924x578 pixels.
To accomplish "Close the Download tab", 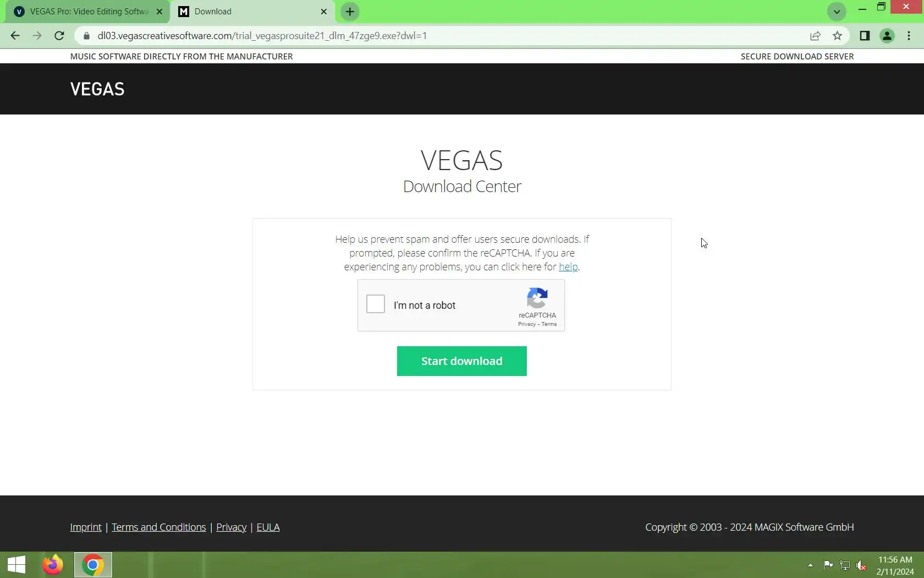I will (x=323, y=12).
